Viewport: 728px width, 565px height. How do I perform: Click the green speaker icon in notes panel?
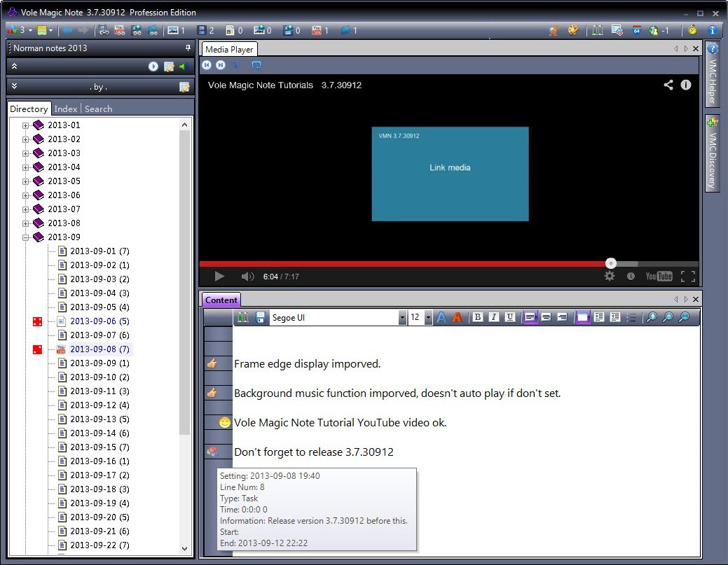(x=184, y=67)
